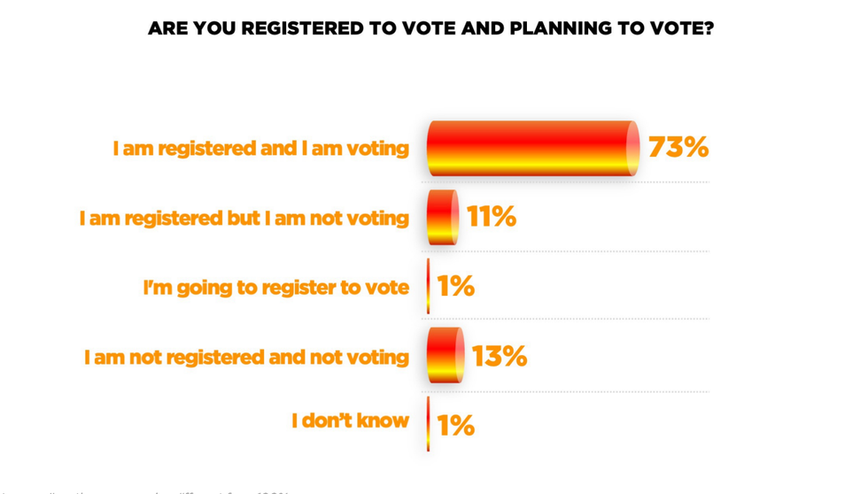Click the "I don't know" label

tap(350, 421)
